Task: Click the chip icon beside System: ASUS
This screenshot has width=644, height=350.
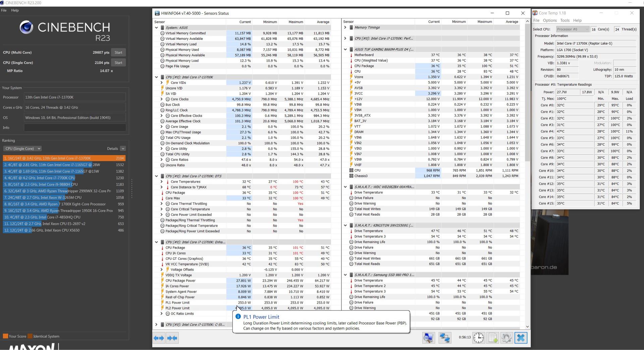Action: click(x=162, y=27)
